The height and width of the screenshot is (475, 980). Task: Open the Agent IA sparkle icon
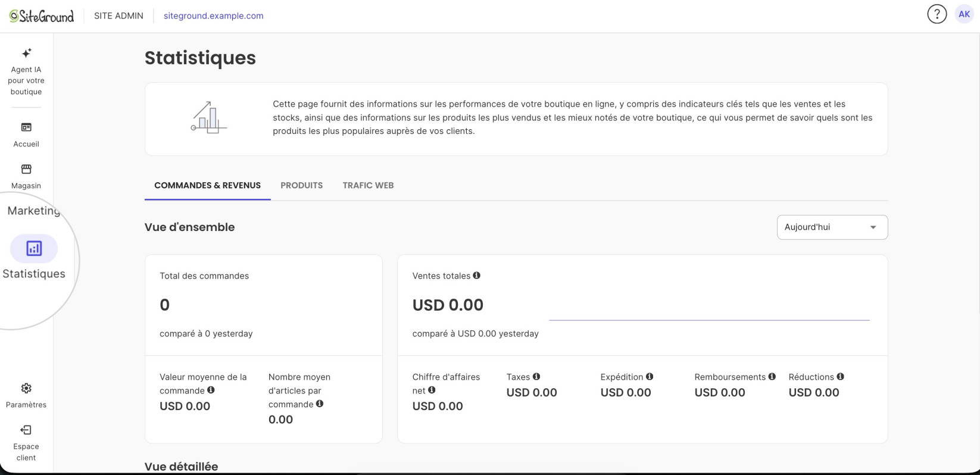(26, 53)
